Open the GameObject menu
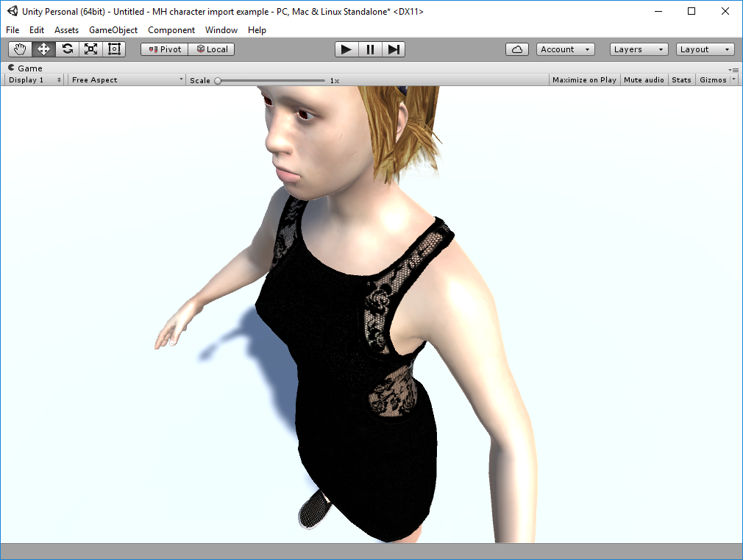 (113, 30)
